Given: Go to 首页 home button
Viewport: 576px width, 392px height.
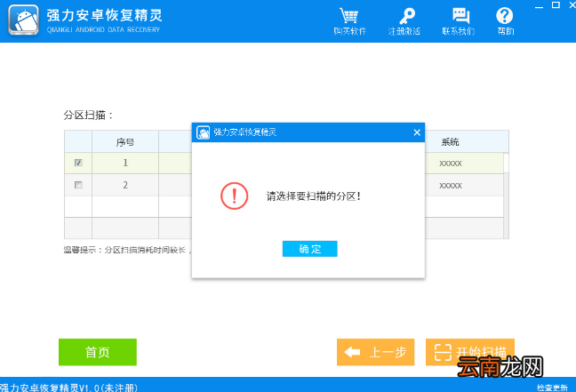Looking at the screenshot, I should pos(98,352).
